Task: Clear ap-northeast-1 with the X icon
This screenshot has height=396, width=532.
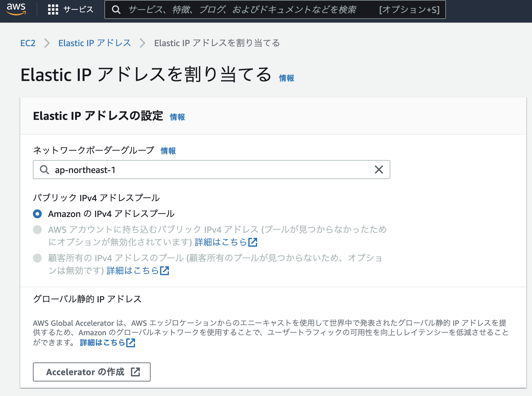Action: coord(378,170)
